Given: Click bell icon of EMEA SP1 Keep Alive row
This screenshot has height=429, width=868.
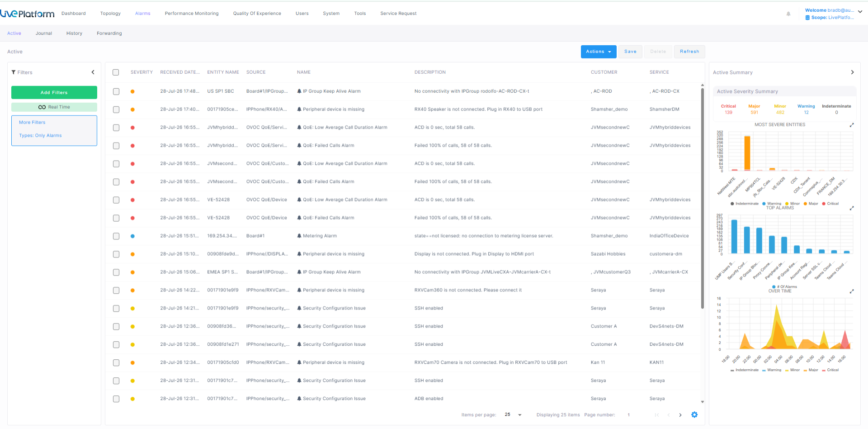Looking at the screenshot, I should [299, 272].
